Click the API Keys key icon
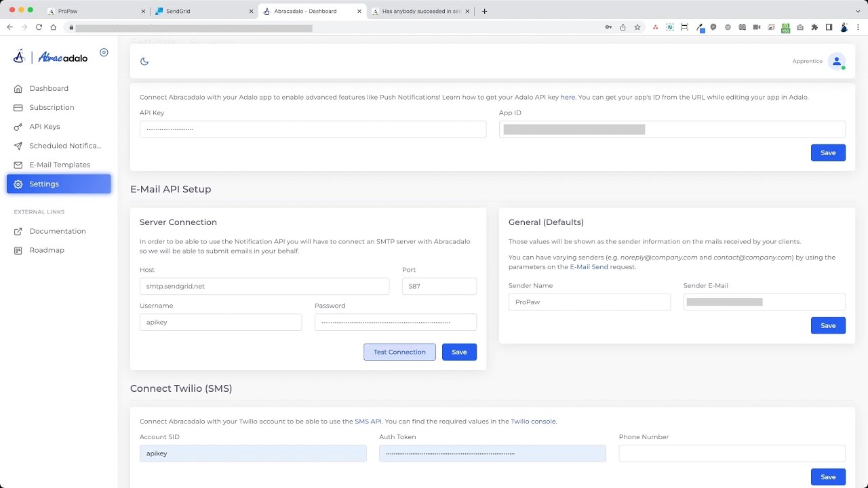This screenshot has height=488, width=868. [18, 127]
